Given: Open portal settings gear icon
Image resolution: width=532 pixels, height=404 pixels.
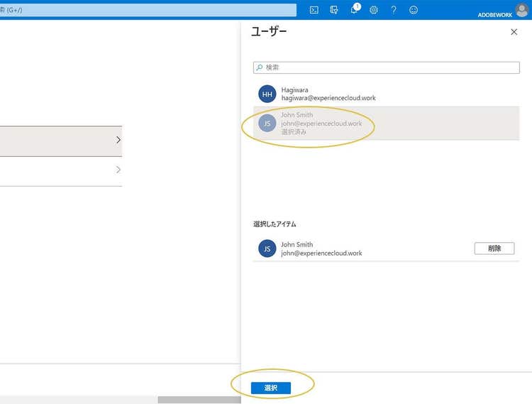Looking at the screenshot, I should 374,10.
